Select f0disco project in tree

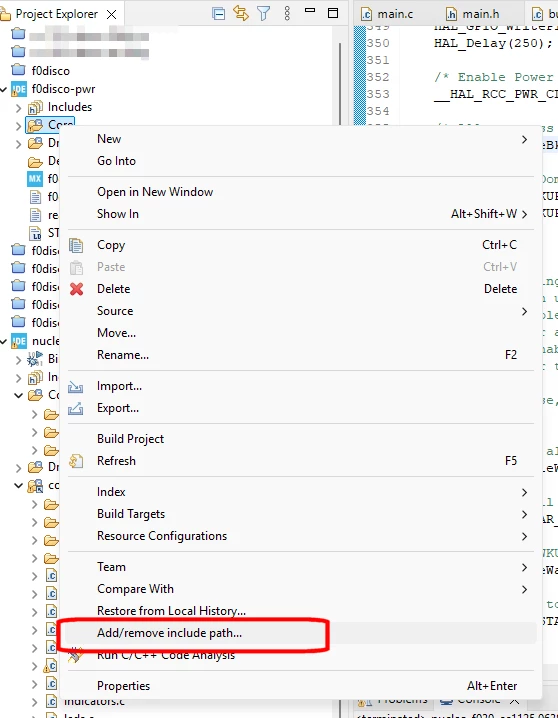[50, 71]
